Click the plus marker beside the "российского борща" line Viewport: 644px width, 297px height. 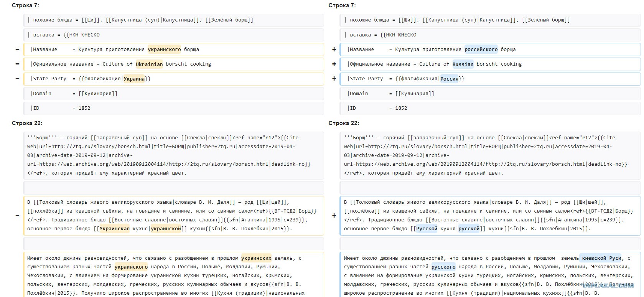pos(334,49)
